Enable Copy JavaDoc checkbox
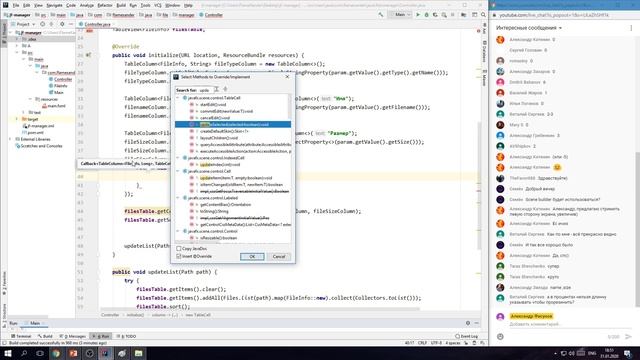 tap(179, 249)
